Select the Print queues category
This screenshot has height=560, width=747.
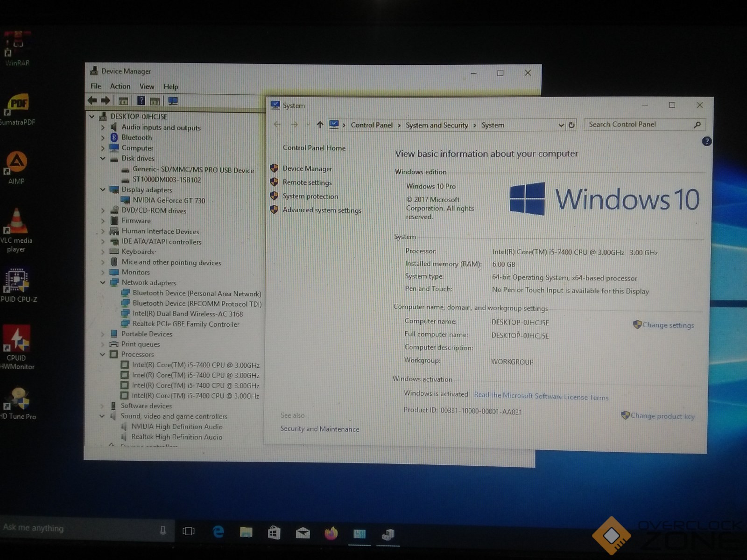[141, 344]
